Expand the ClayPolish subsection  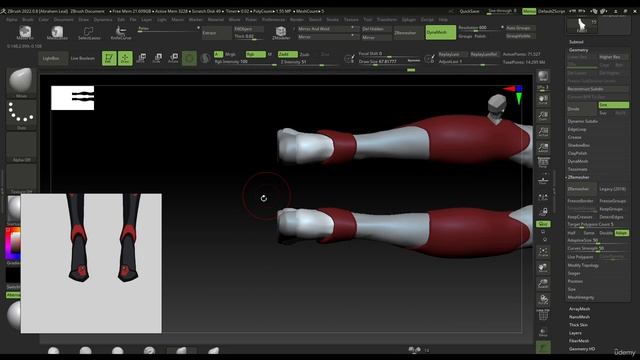click(577, 153)
